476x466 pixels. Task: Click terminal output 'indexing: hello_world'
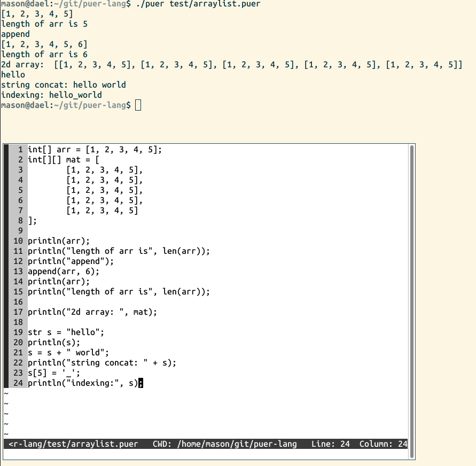coord(52,95)
